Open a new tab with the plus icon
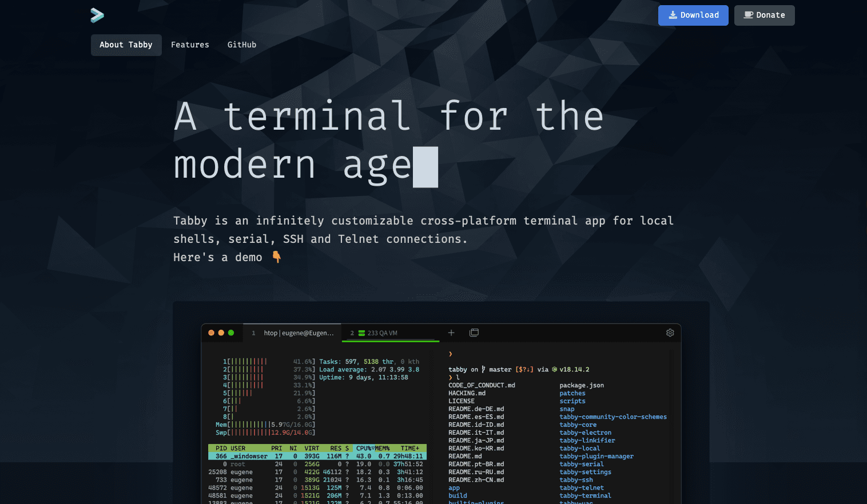867x504 pixels. click(x=451, y=333)
